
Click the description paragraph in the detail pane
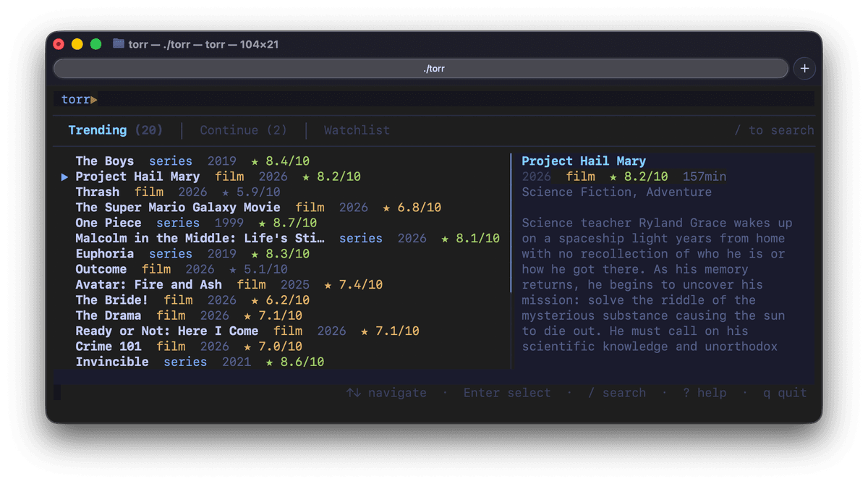point(657,284)
